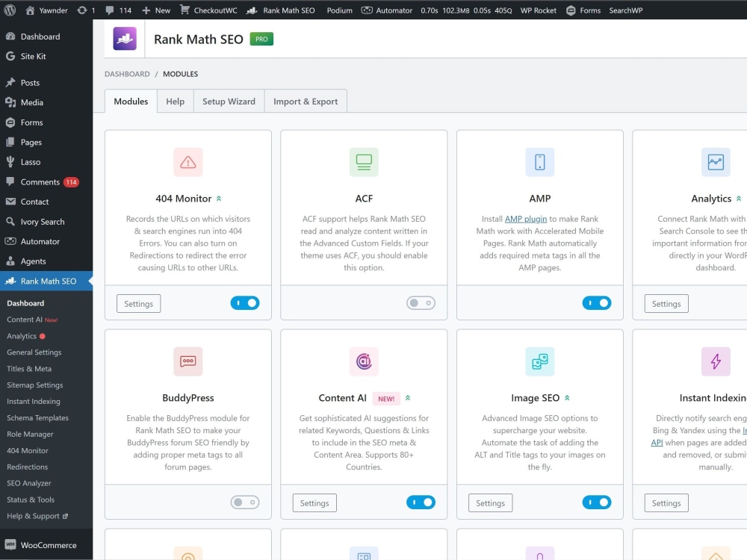The width and height of the screenshot is (747, 560).
Task: Click the green PRO badge
Action: click(261, 39)
